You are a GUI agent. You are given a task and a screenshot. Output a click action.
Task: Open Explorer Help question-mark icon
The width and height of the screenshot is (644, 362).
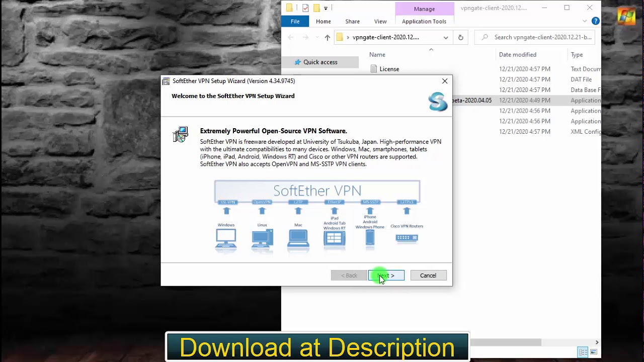coord(596,21)
